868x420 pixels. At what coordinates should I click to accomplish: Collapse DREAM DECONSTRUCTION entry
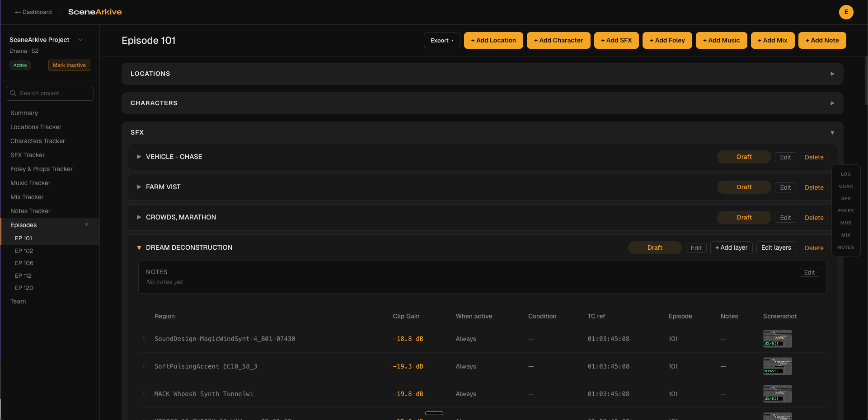[x=139, y=247]
